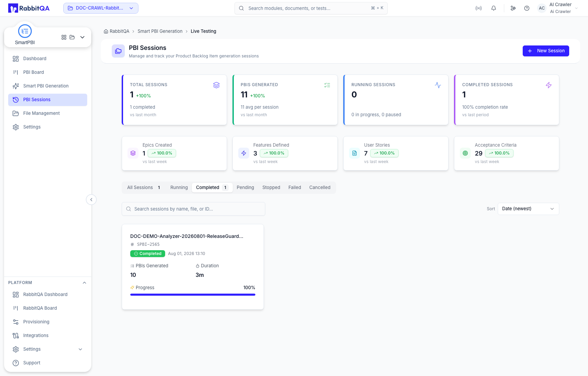This screenshot has width=588, height=376.
Task: Open RabbitQA Board under Platform
Action: pos(48,308)
